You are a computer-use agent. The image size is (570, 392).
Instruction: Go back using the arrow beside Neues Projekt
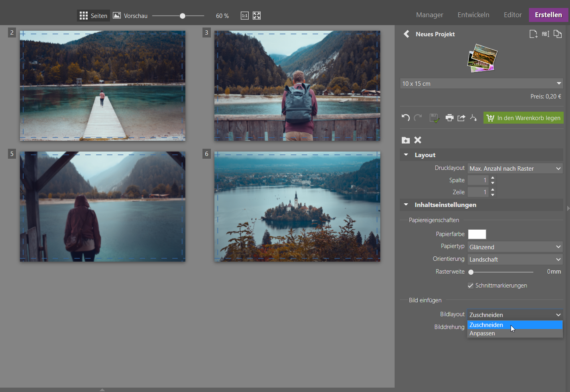click(x=406, y=34)
